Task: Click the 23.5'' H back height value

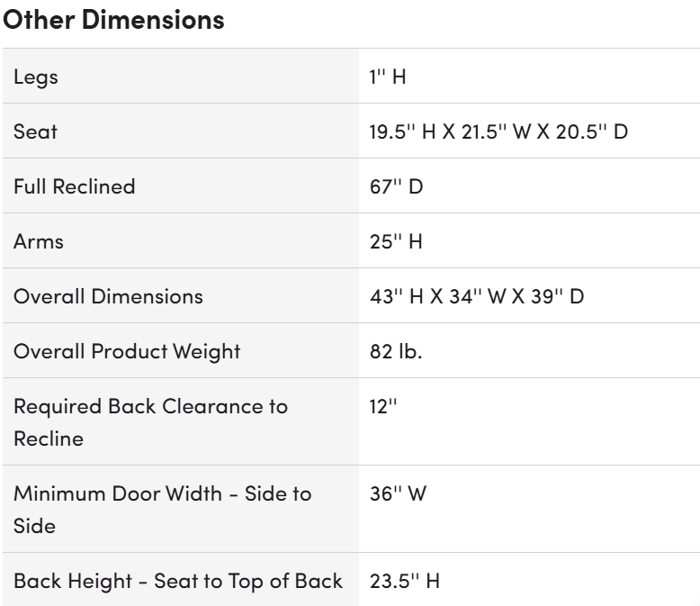Action: pos(405,581)
